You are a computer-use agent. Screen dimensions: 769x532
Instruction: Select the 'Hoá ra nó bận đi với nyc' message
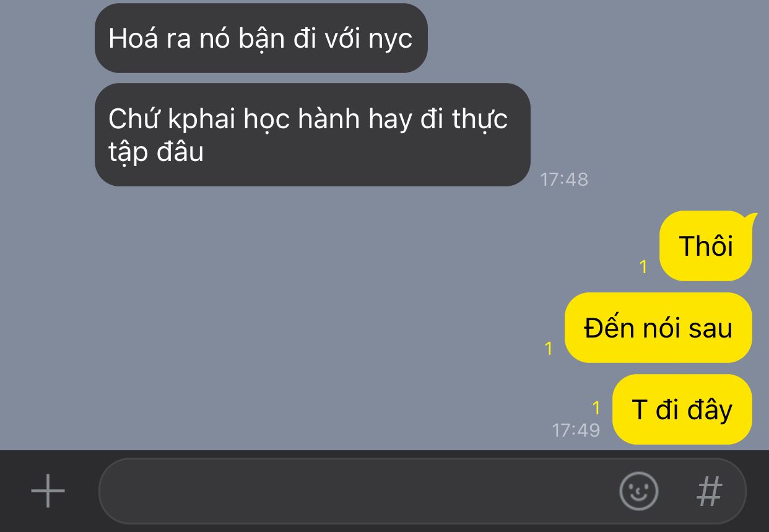click(261, 38)
